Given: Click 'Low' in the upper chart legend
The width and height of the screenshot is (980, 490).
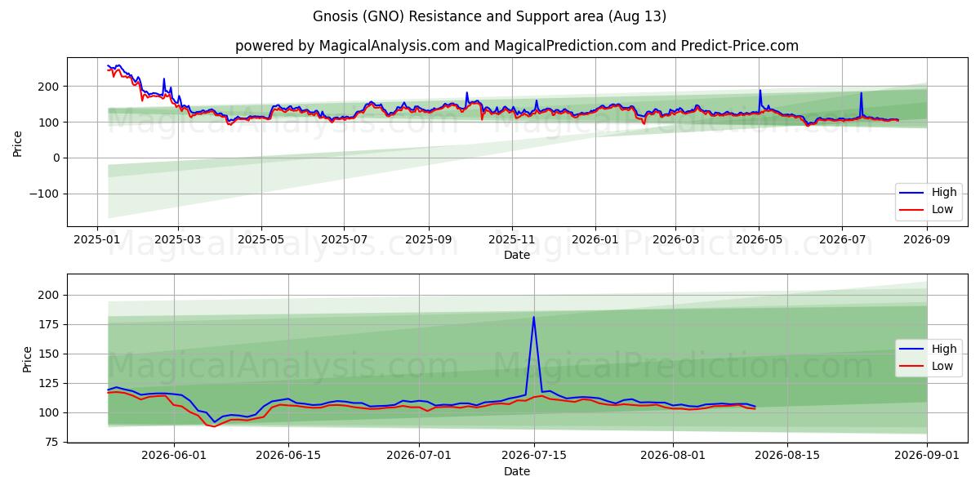Looking at the screenshot, I should (942, 210).
